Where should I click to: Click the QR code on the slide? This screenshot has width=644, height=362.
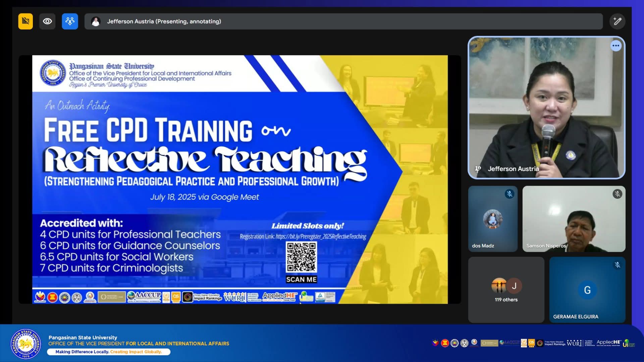click(x=301, y=257)
